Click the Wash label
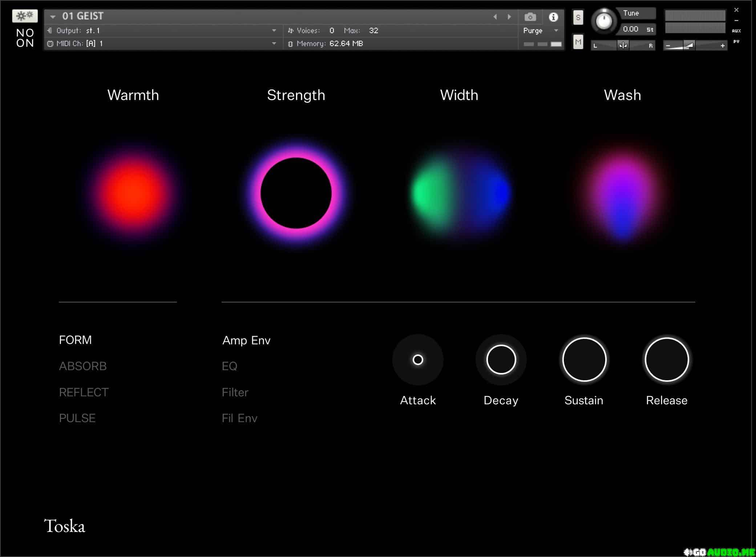756x557 pixels. pos(622,95)
